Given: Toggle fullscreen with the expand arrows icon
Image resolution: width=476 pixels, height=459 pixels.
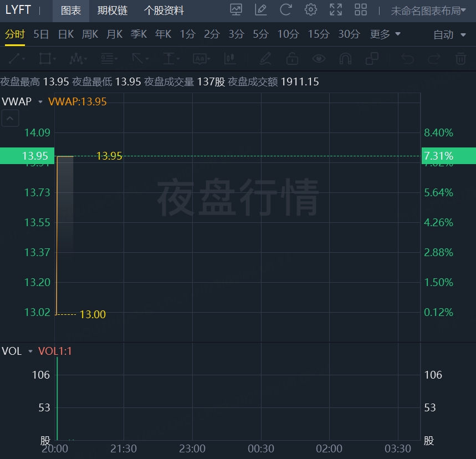Looking at the screenshot, I should (x=336, y=10).
